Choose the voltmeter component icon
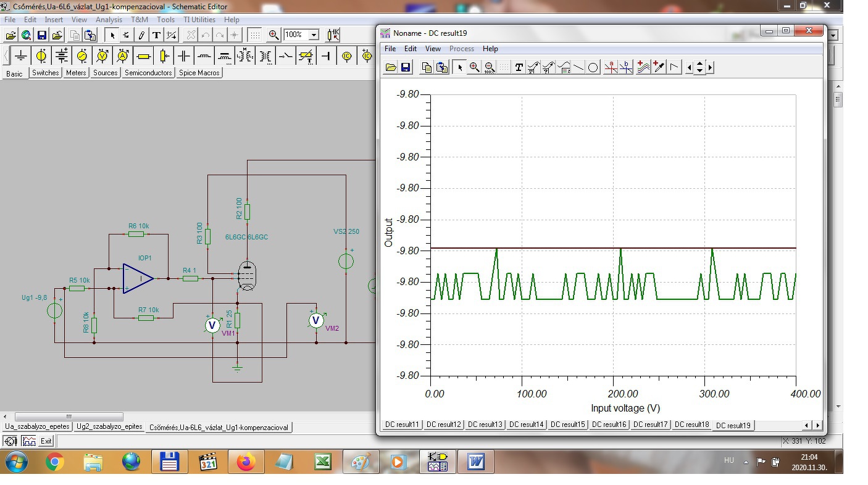The height and width of the screenshot is (485, 868). tap(102, 56)
